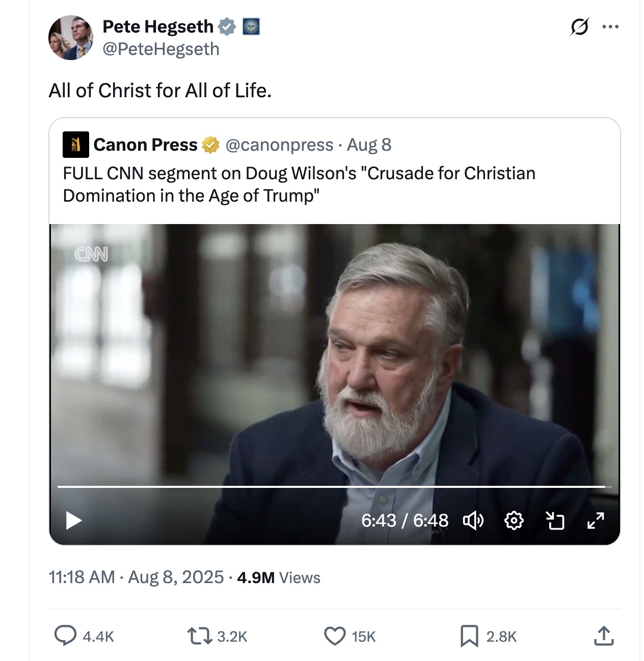Screen dimensions: 644x661
Task: Click the government affiliation badge icon
Action: [251, 26]
